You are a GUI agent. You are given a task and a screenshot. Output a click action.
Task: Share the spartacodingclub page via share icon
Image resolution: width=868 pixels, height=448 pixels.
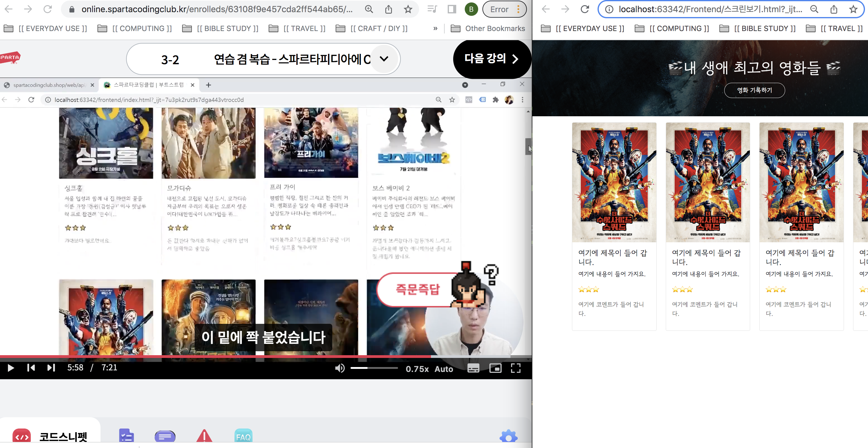[x=389, y=9]
